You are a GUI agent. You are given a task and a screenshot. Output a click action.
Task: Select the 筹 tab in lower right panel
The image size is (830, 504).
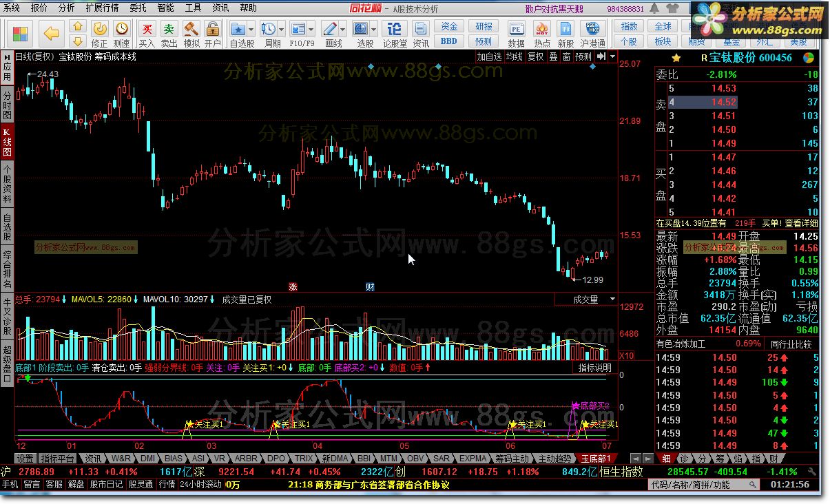719,459
